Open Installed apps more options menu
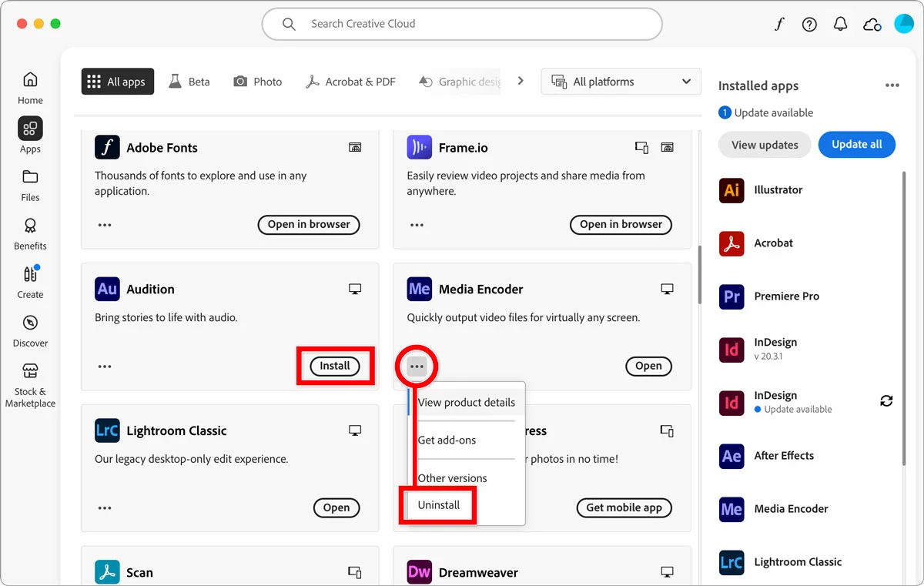Screen dimensions: 924x586 (x=892, y=85)
